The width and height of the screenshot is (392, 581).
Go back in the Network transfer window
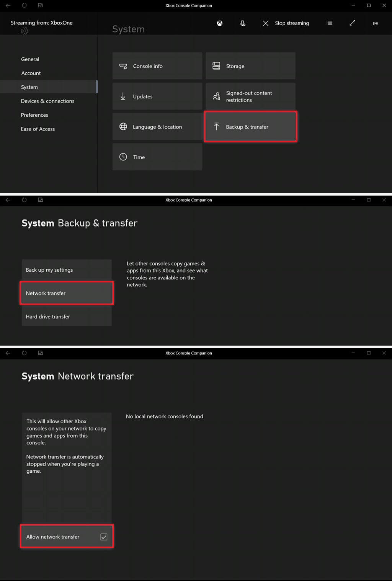[8, 353]
